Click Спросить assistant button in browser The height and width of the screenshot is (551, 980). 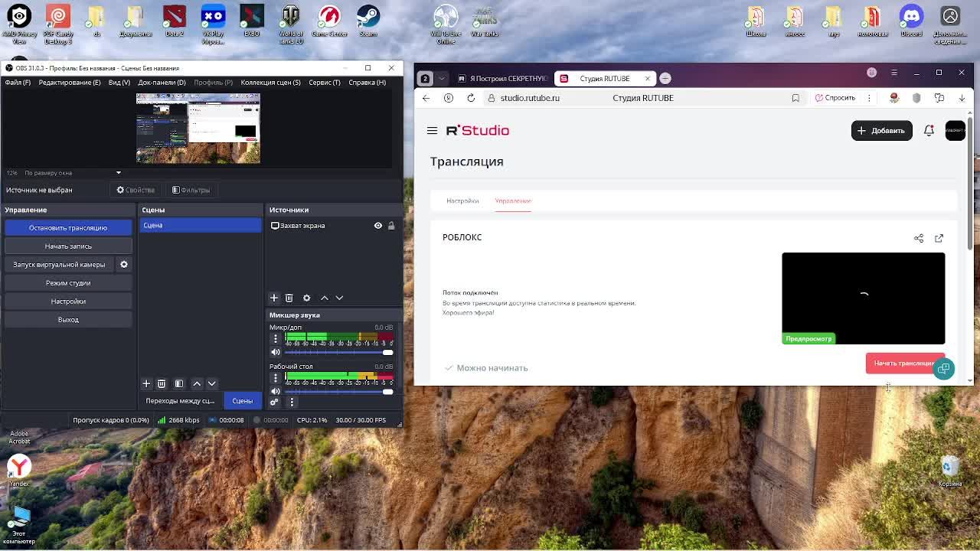coord(835,98)
